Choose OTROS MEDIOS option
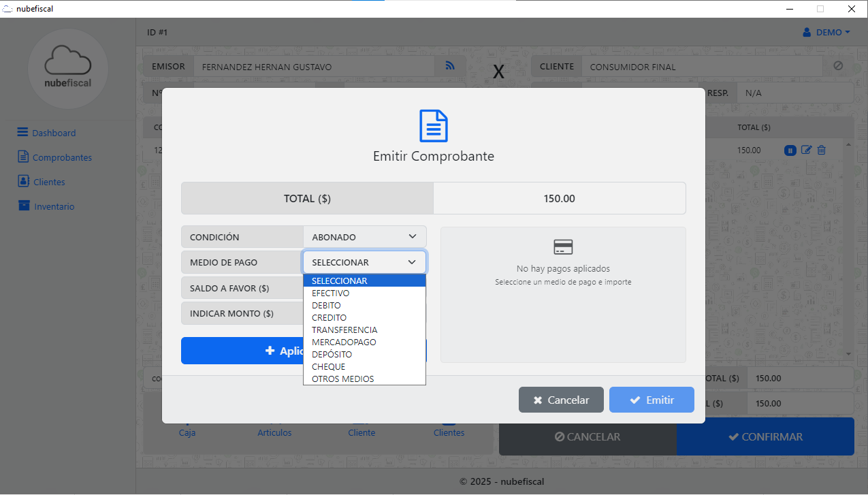Viewport: 868px width, 495px height. click(x=343, y=379)
